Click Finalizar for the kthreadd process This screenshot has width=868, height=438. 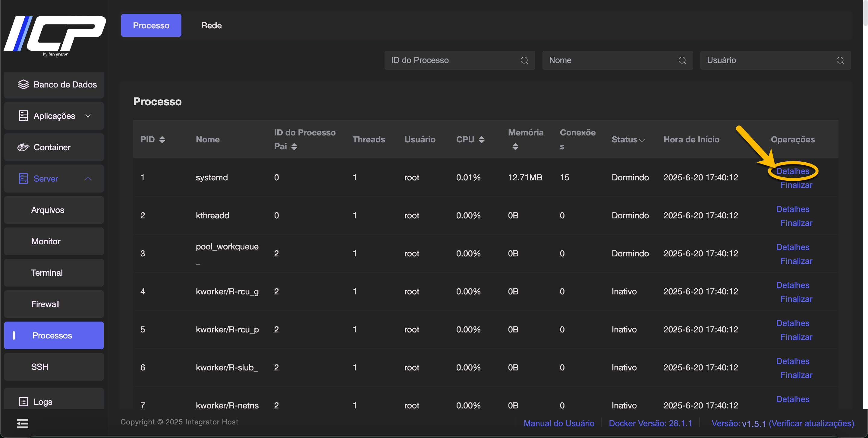pos(796,223)
